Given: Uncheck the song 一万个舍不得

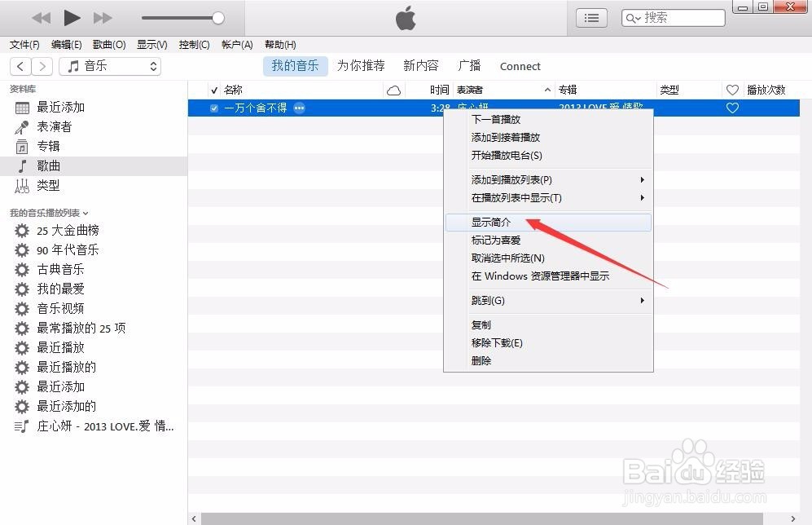Looking at the screenshot, I should coord(213,108).
